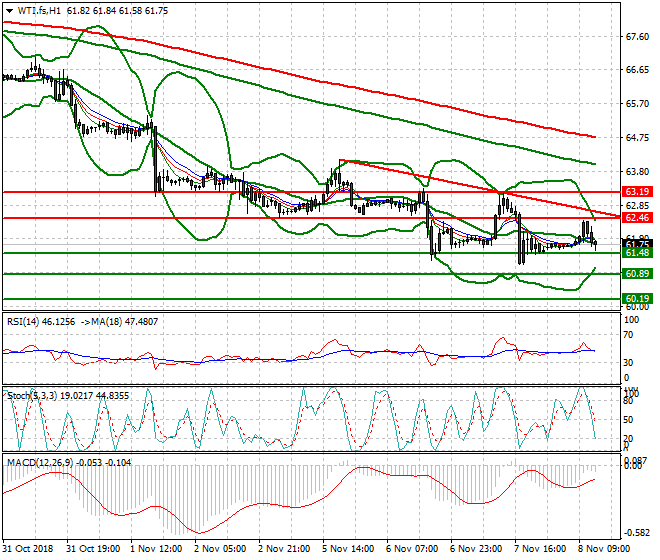Screen dimensions: 660x560
Task: Select the -0.582 MACD scale value
Action: pos(636,533)
